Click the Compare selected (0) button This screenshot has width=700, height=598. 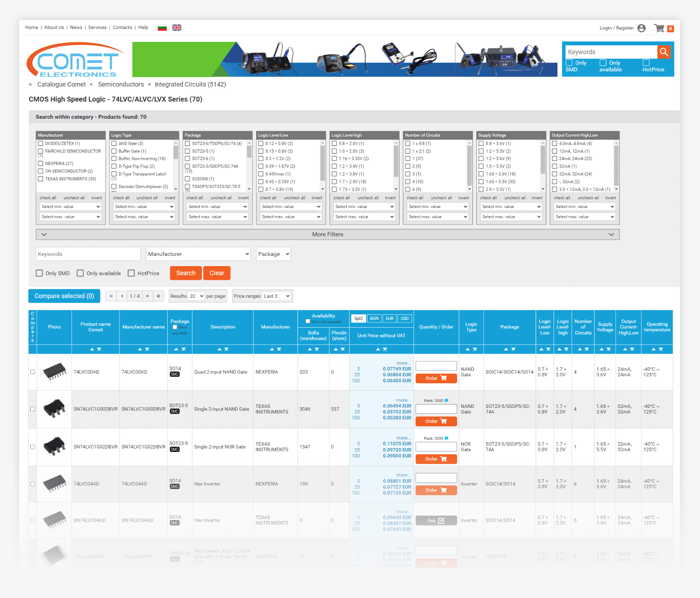tap(64, 296)
